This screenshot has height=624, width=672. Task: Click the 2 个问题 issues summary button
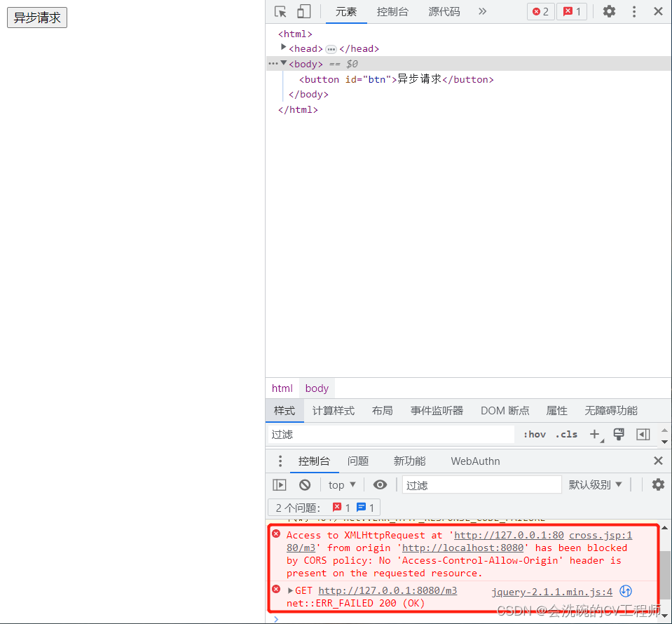click(324, 508)
